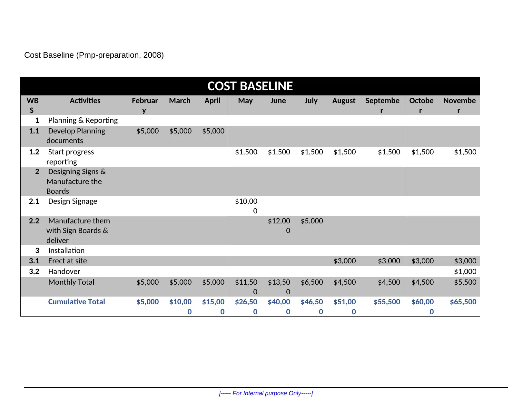Click Cumulative Total March $10,000
Viewport: 532px width, 411px height.
click(181, 307)
